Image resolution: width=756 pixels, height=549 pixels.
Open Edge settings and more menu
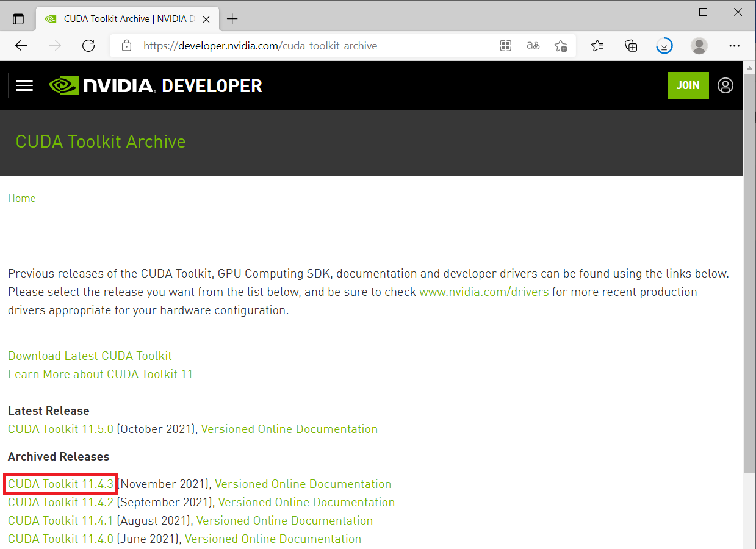pyautogui.click(x=734, y=46)
